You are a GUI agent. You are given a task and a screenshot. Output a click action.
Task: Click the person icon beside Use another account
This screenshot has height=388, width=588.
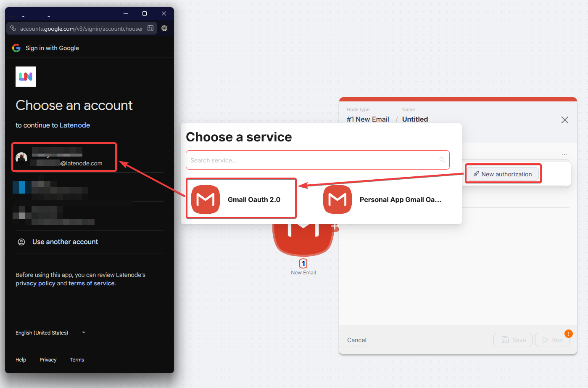pos(21,242)
